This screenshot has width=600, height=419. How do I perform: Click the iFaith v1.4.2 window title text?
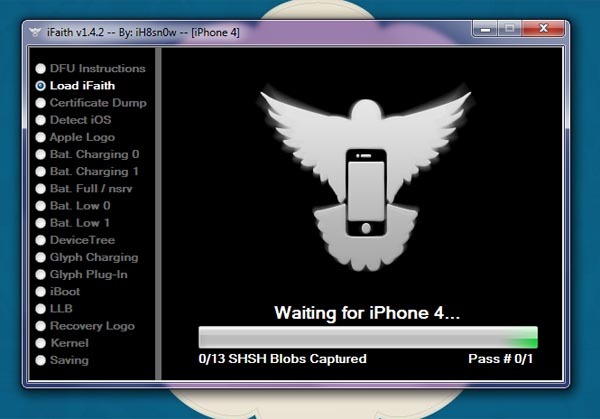click(143, 33)
